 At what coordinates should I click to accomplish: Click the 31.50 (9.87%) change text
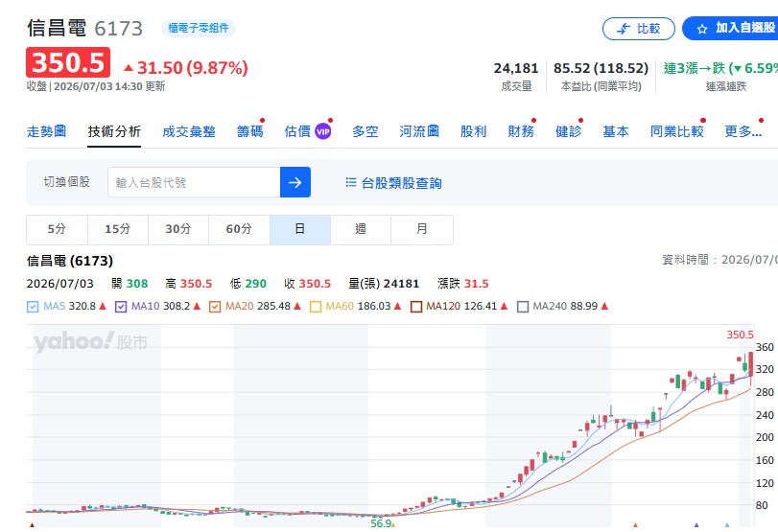(192, 67)
